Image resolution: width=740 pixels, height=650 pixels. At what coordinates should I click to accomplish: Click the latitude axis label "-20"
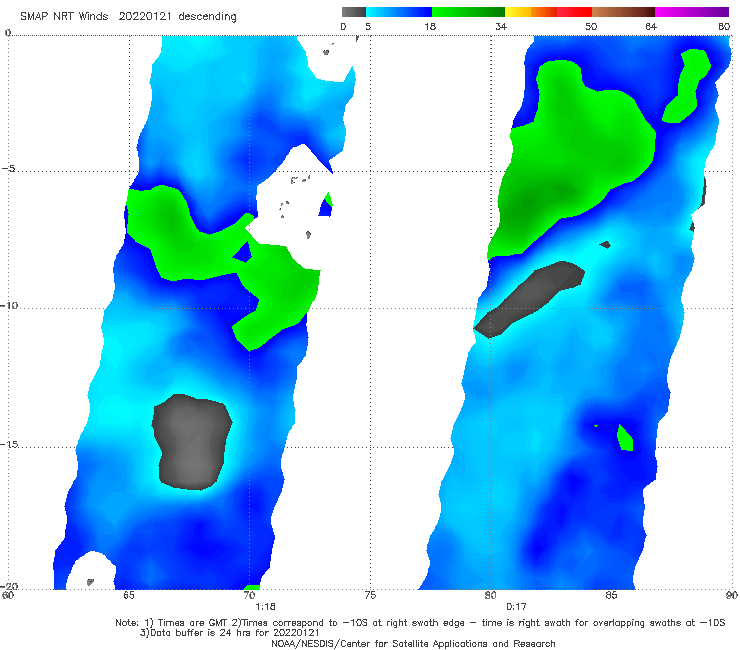8,586
